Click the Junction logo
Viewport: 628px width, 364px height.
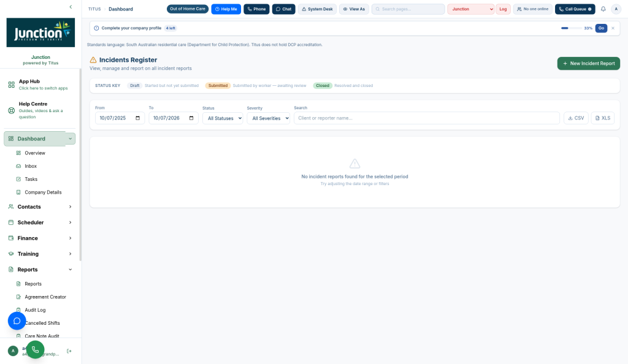[40, 32]
